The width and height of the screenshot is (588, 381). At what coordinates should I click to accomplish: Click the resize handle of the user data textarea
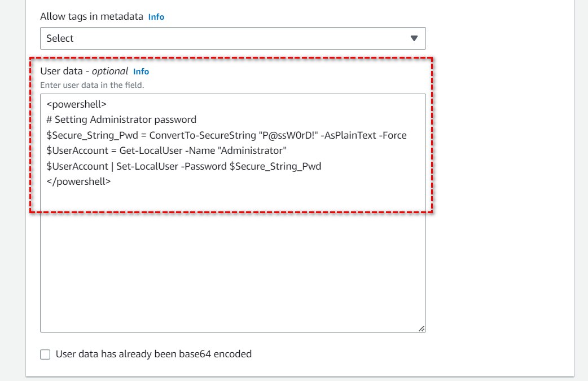coord(422,328)
